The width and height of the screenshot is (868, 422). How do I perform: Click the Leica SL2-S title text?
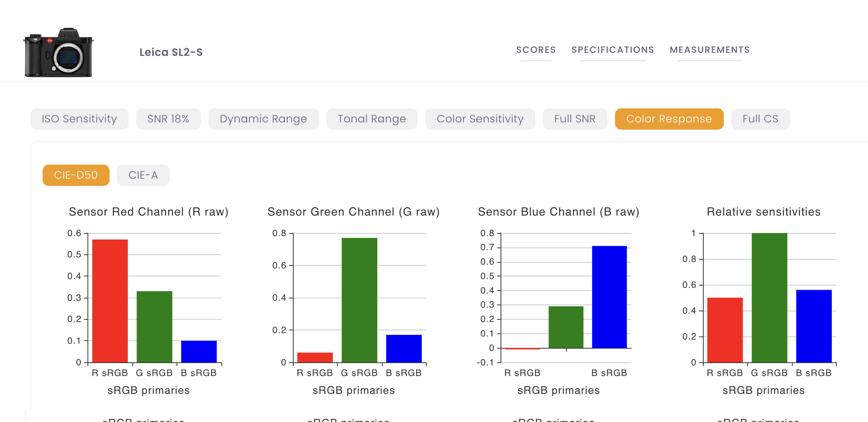(171, 52)
